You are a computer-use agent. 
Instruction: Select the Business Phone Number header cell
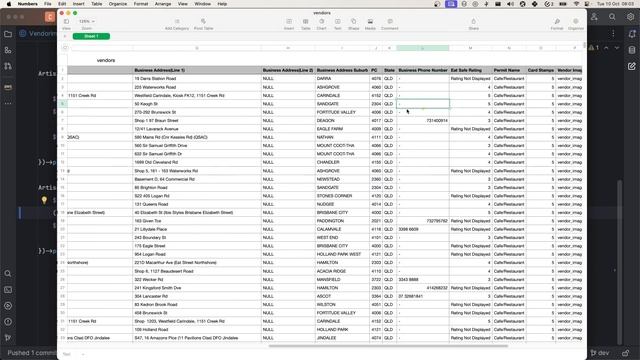click(x=423, y=70)
